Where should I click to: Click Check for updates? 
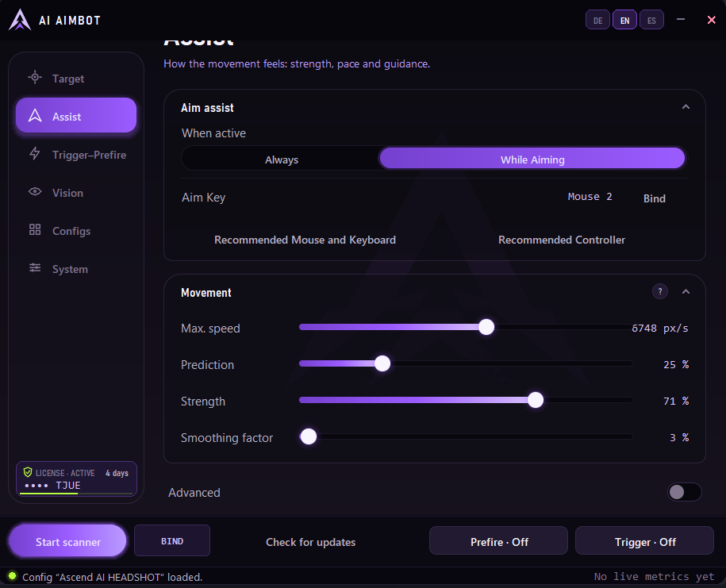pos(311,542)
